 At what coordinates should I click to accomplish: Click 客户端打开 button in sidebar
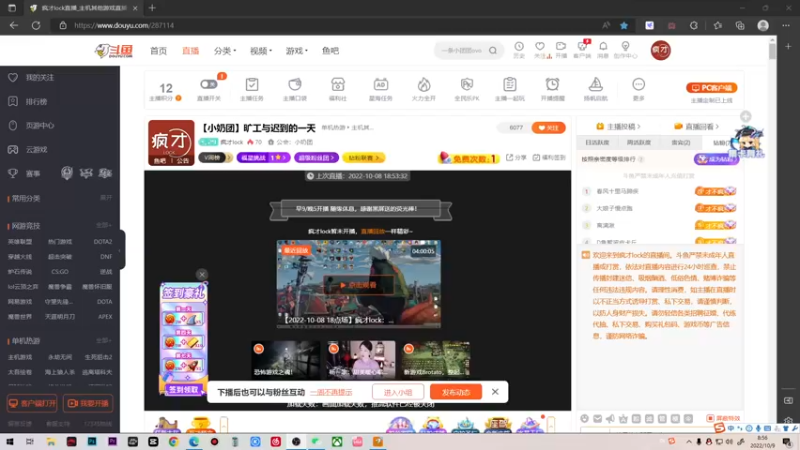coord(32,403)
